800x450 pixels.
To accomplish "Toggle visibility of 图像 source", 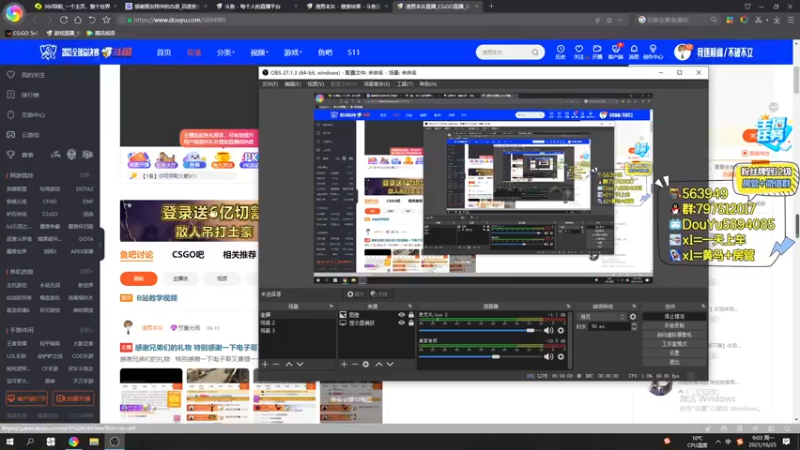I will pos(402,315).
